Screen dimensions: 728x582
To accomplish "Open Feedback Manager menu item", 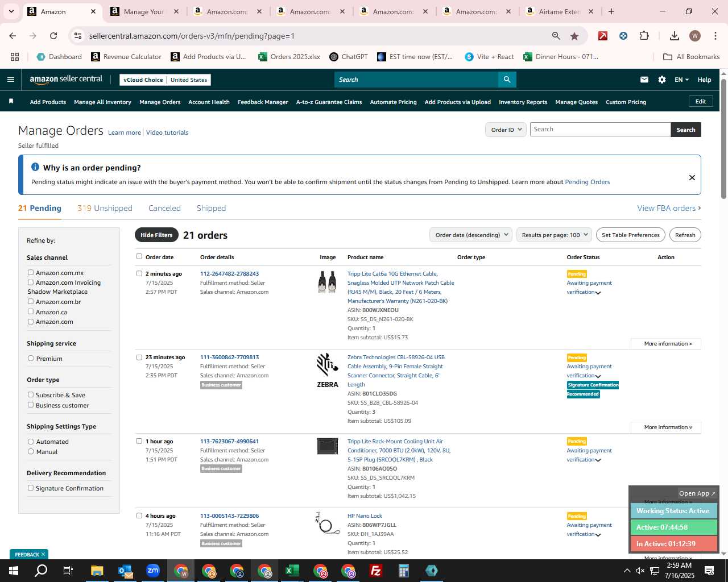I will point(263,102).
